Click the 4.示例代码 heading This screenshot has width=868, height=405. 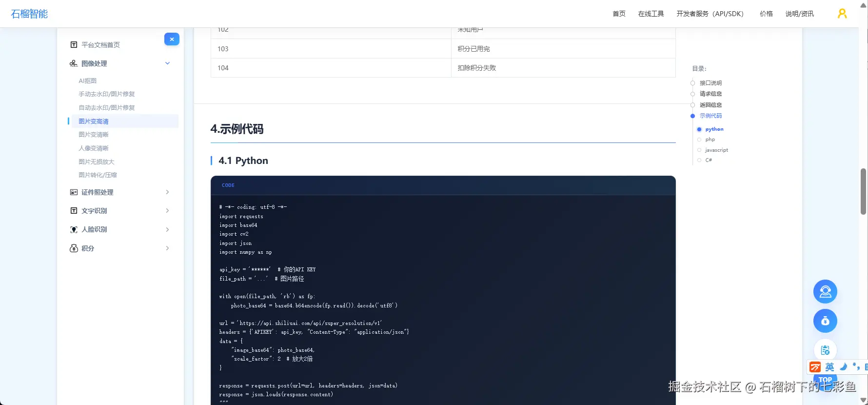tap(237, 129)
